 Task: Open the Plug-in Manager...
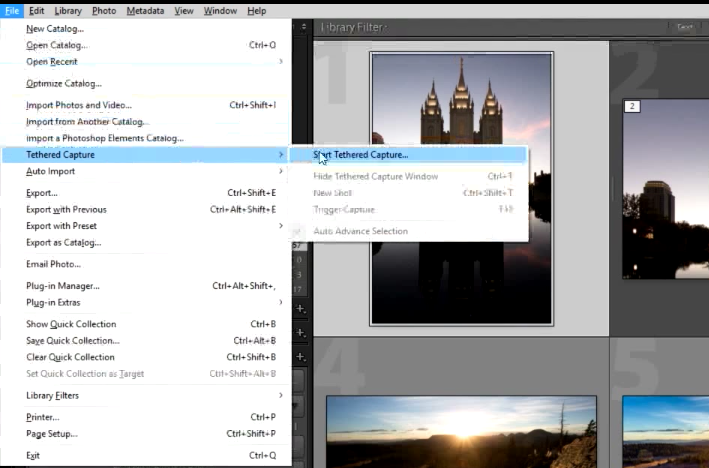pyautogui.click(x=146, y=286)
